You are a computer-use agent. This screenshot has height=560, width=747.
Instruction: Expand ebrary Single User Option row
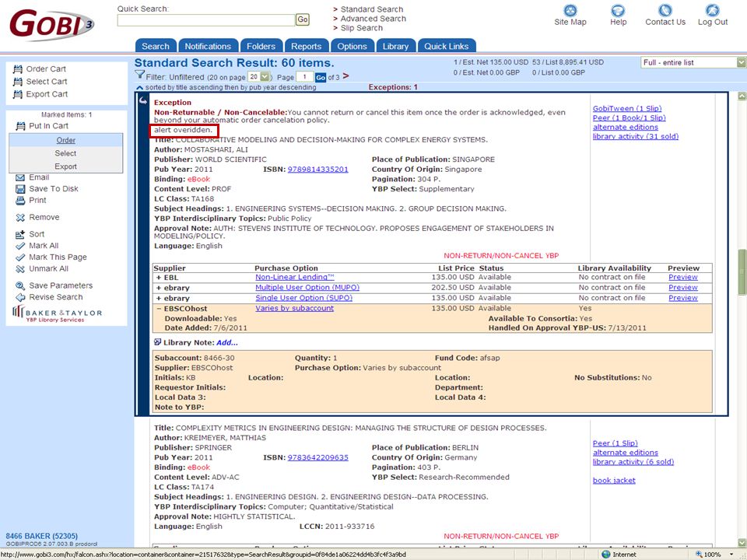click(x=159, y=299)
